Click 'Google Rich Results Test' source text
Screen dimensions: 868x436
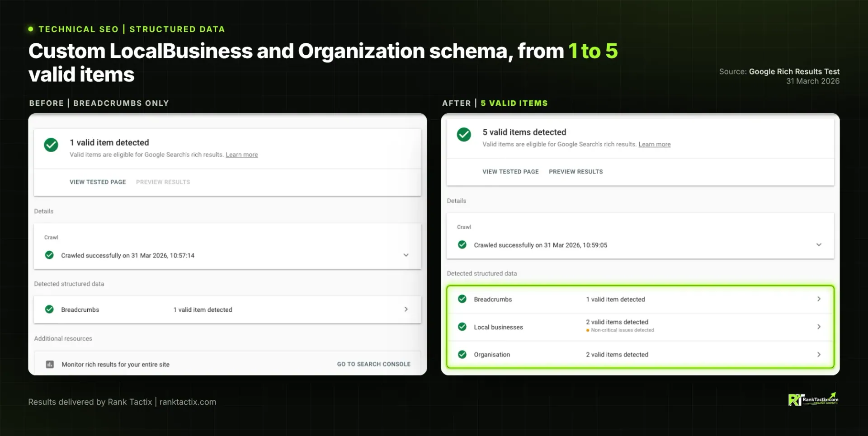[x=794, y=71]
